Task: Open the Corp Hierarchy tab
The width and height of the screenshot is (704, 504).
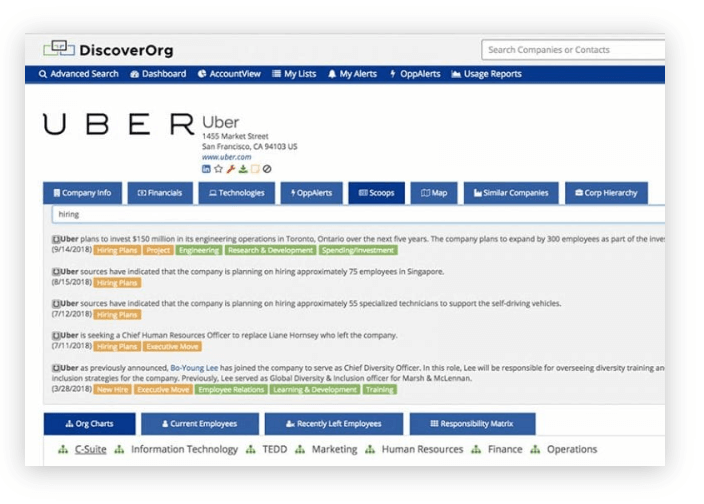Action: (x=606, y=193)
